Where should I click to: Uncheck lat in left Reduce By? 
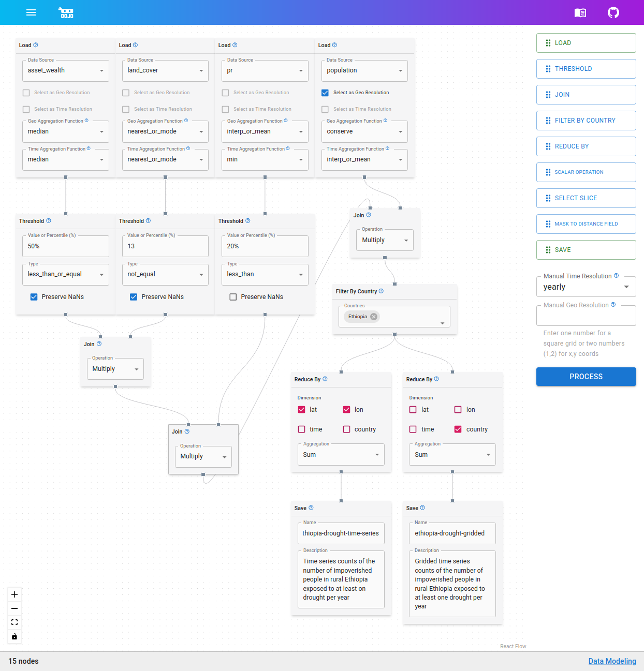tap(302, 410)
